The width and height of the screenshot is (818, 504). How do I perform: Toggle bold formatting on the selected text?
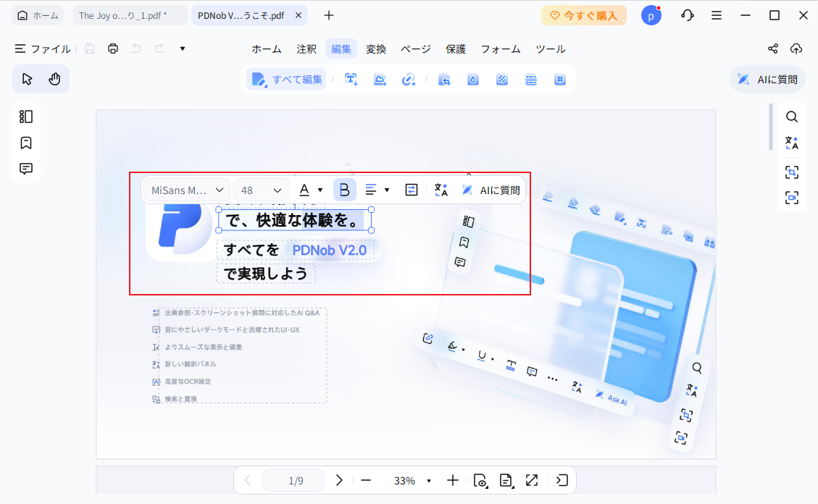pos(344,189)
